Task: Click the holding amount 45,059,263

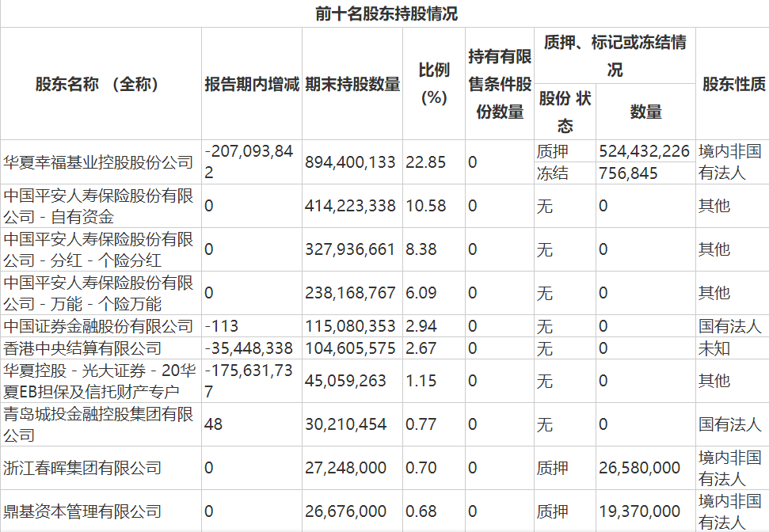Action: (x=346, y=381)
